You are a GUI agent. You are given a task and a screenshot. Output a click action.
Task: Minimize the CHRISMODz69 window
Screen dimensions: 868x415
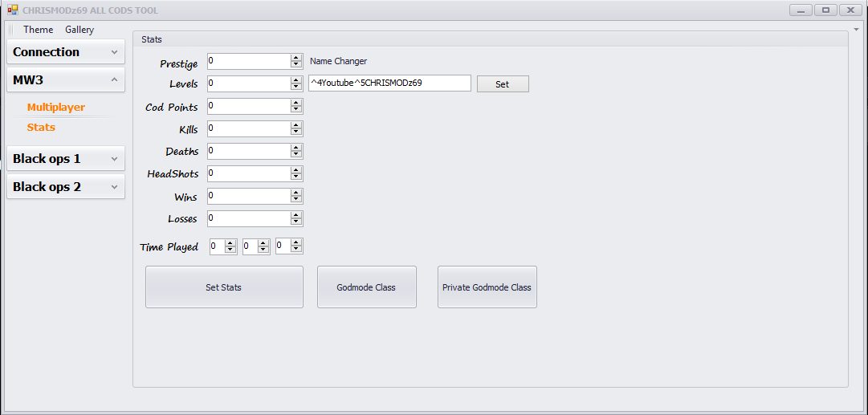(x=801, y=10)
